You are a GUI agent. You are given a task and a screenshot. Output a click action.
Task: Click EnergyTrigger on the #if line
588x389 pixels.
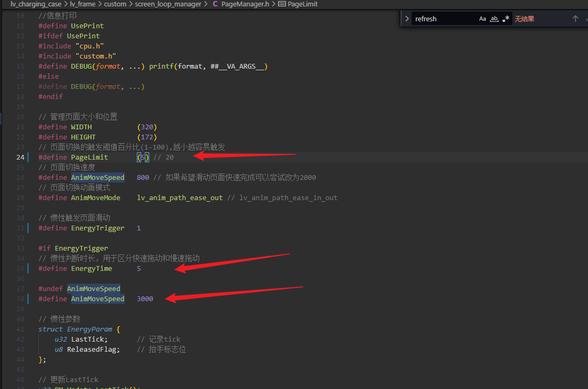click(81, 249)
